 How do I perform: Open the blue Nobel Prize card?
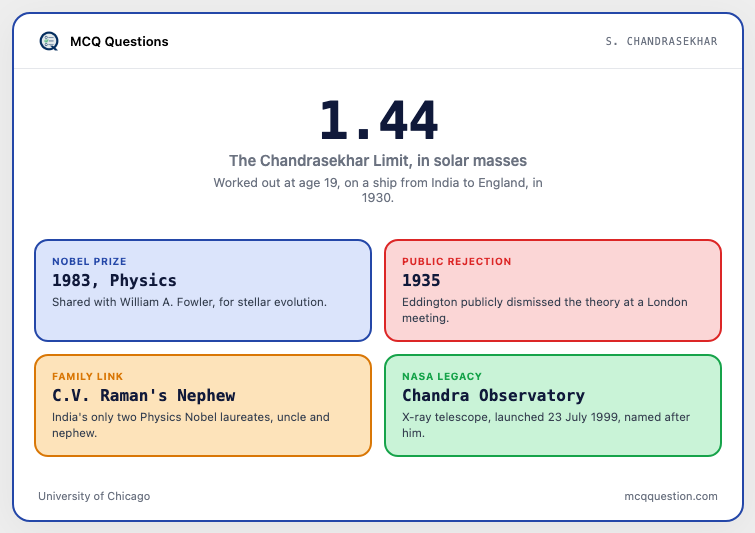pos(203,290)
